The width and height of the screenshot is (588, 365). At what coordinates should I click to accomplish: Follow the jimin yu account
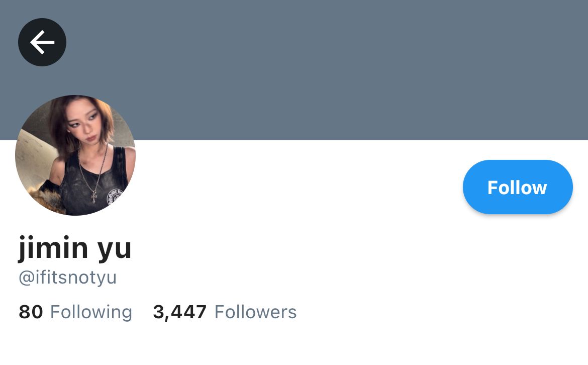(518, 187)
